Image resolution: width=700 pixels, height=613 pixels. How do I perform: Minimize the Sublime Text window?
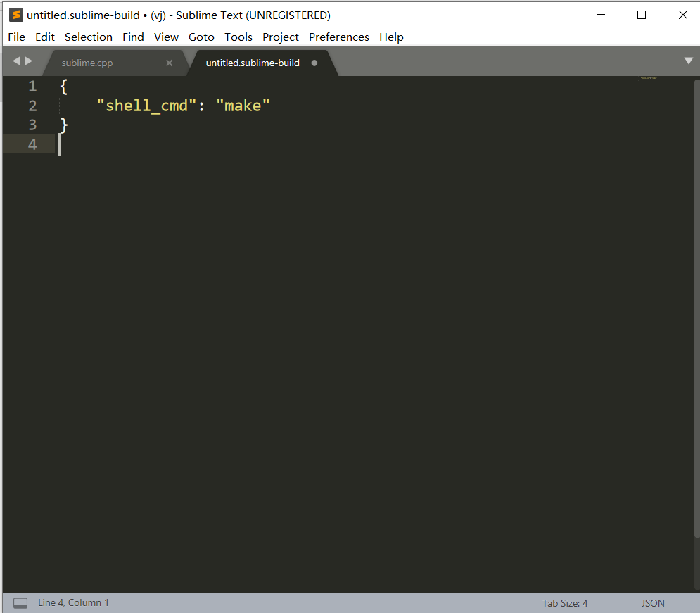pyautogui.click(x=601, y=15)
